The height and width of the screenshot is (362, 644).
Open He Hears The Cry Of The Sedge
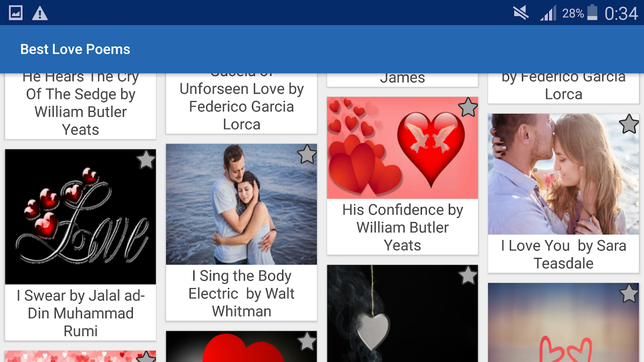[81, 104]
